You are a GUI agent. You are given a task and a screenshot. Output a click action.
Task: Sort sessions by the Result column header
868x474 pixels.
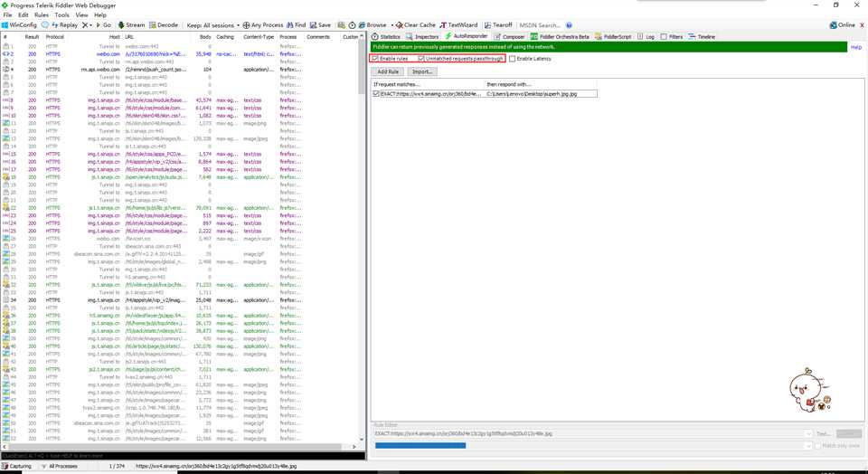point(32,37)
